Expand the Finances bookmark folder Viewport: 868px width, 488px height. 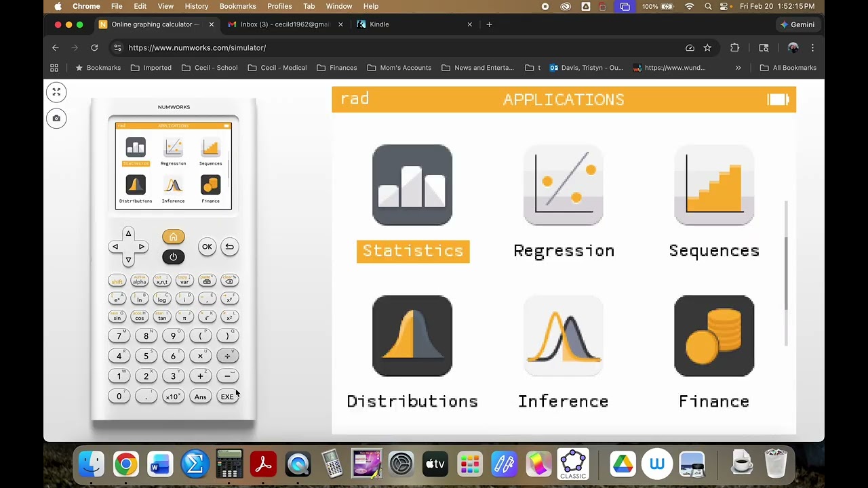336,68
